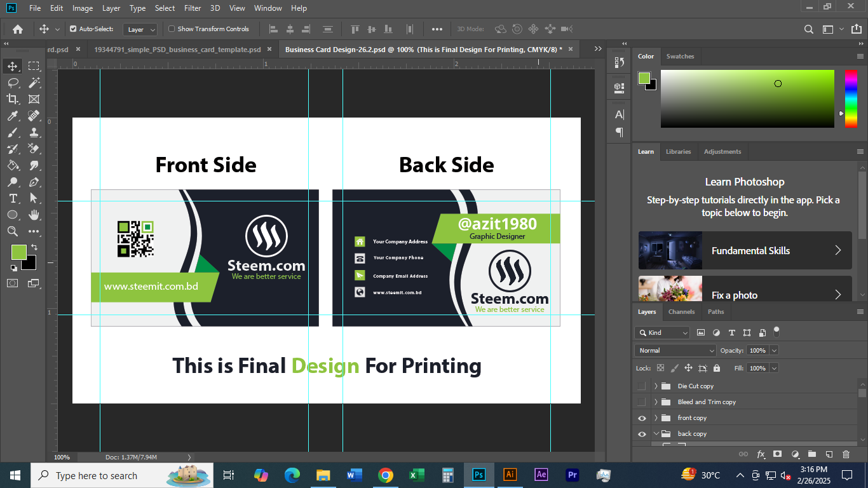Toggle the layer filter on/off switch

click(776, 331)
